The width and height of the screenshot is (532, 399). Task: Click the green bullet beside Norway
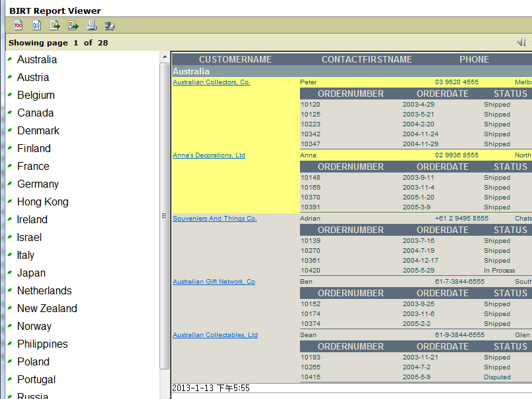tap(10, 326)
